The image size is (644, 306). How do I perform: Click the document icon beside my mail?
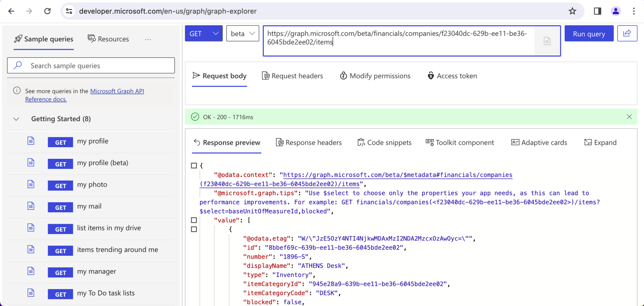31,206
